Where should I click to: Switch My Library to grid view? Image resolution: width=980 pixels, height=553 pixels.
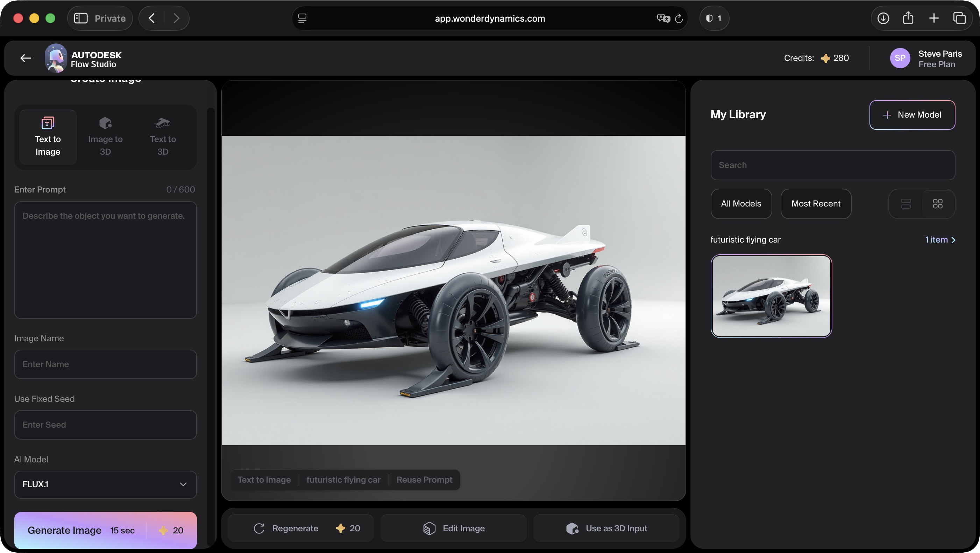pos(937,204)
